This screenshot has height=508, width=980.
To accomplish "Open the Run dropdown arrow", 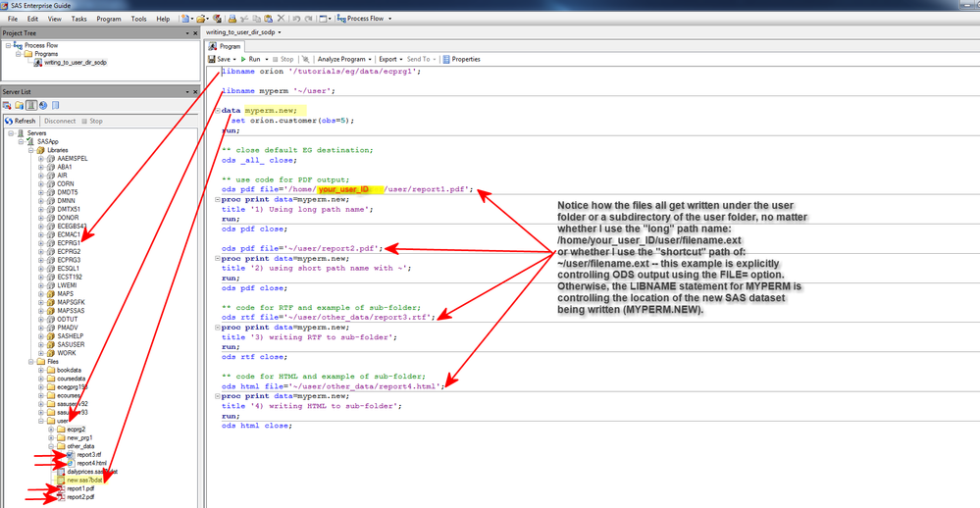I will coord(267,60).
